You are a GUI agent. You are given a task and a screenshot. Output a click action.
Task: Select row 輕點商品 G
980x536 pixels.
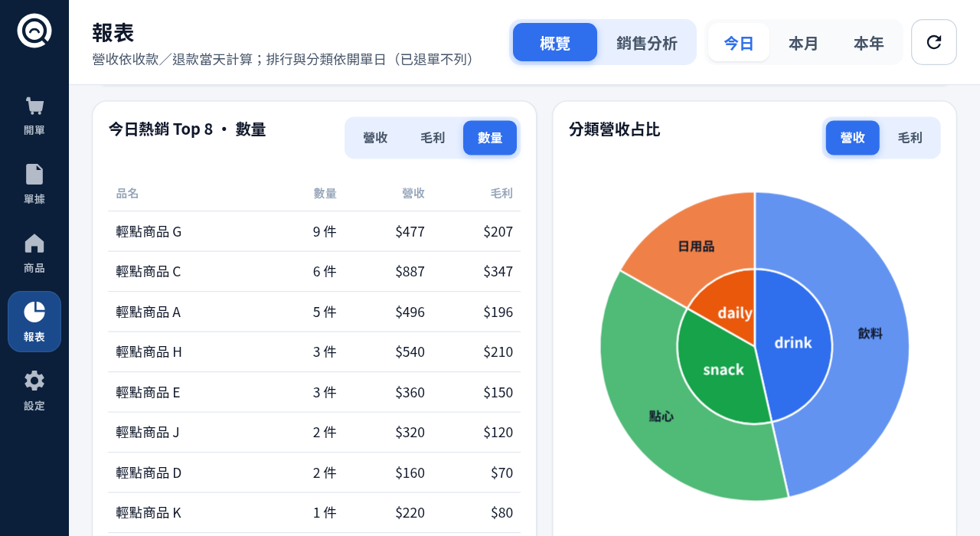(x=314, y=231)
